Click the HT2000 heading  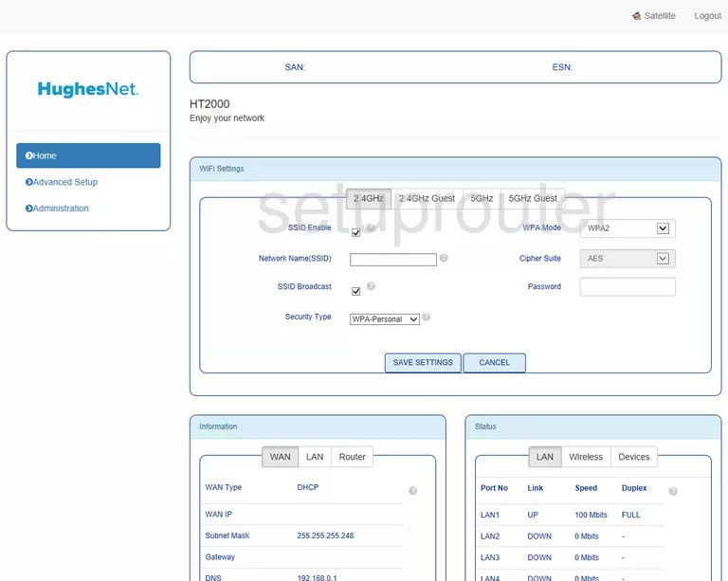[209, 104]
